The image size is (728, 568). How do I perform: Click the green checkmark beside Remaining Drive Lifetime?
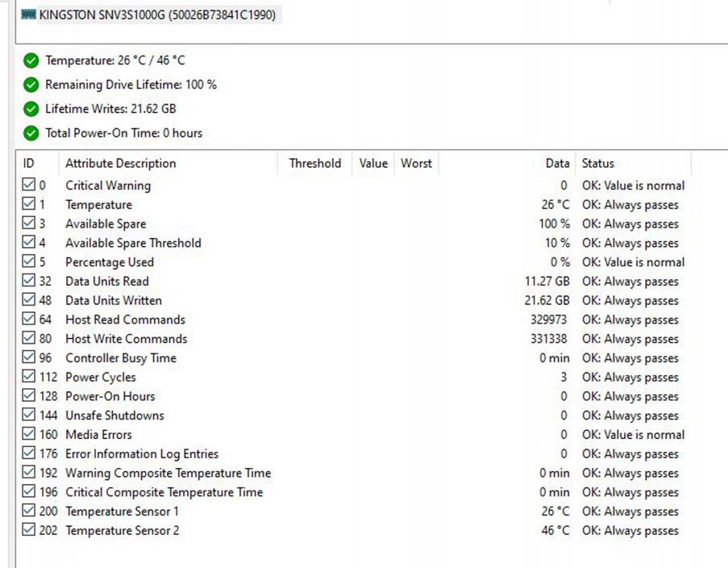click(31, 85)
